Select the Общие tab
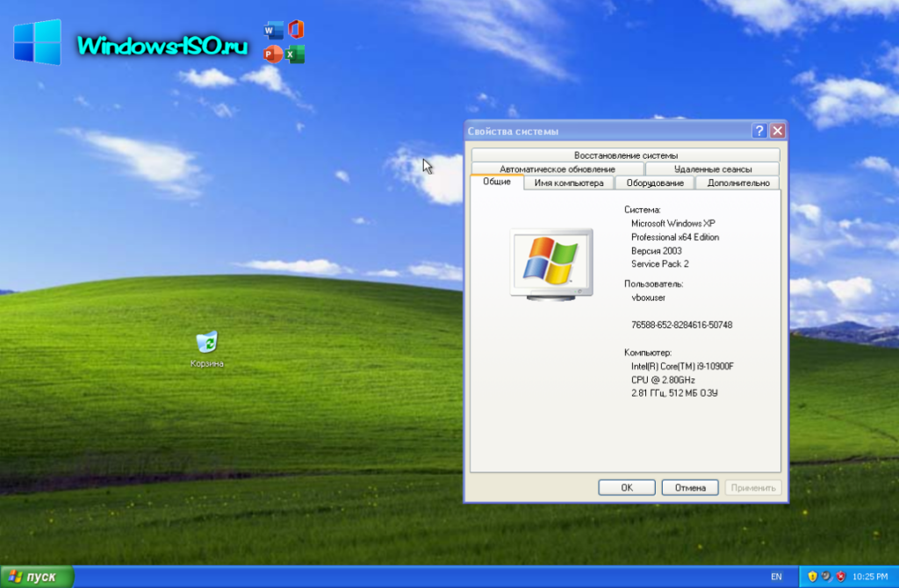Image resolution: width=899 pixels, height=588 pixels. (497, 182)
